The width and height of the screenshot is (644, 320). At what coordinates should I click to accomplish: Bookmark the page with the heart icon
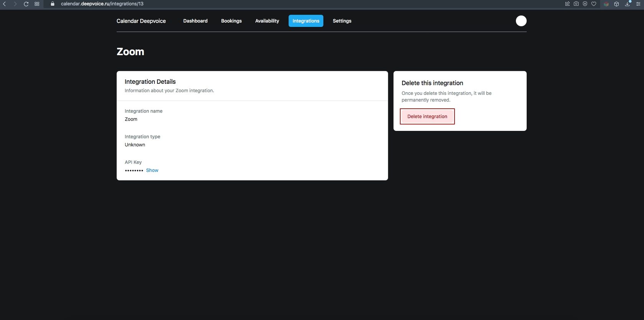point(594,4)
